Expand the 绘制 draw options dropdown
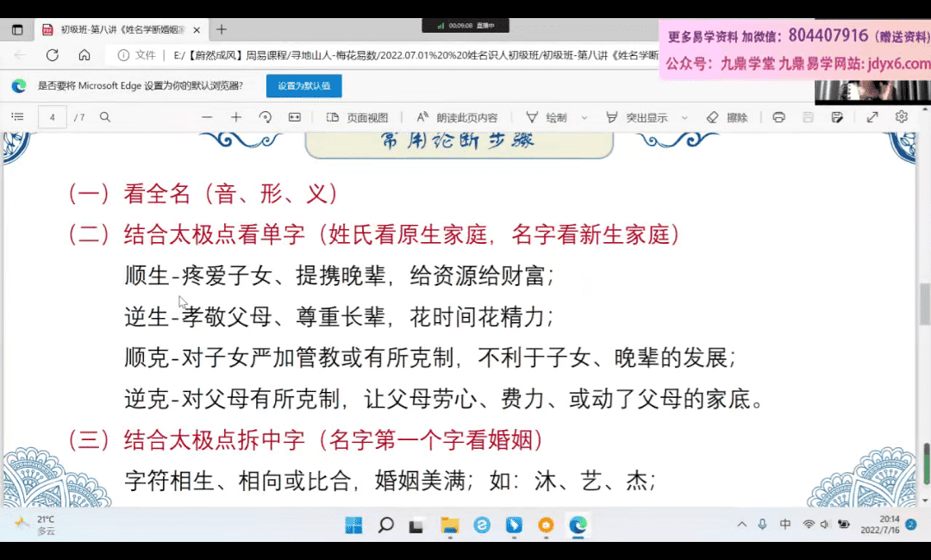 pyautogui.click(x=584, y=118)
